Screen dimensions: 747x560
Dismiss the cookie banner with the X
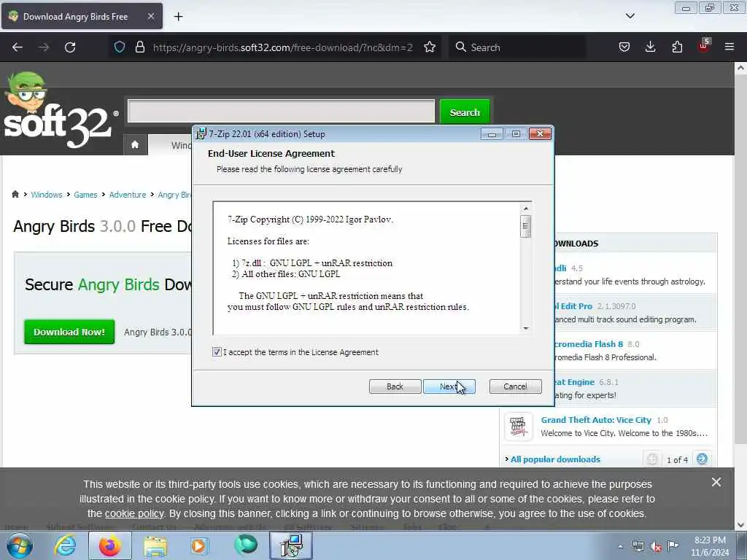click(716, 483)
